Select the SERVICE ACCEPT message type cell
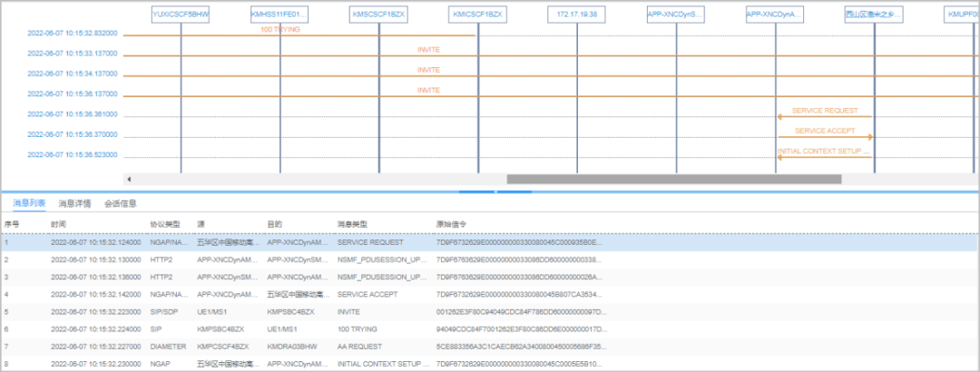 pos(367,294)
